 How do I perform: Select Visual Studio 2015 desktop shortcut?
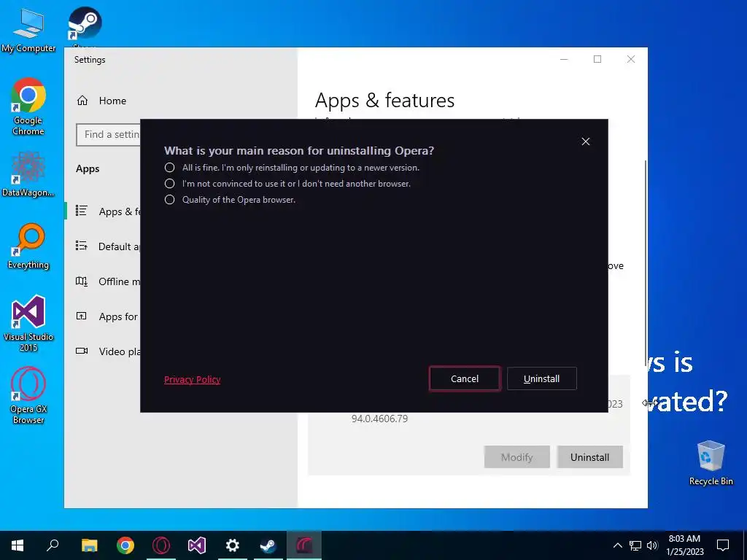click(x=28, y=323)
